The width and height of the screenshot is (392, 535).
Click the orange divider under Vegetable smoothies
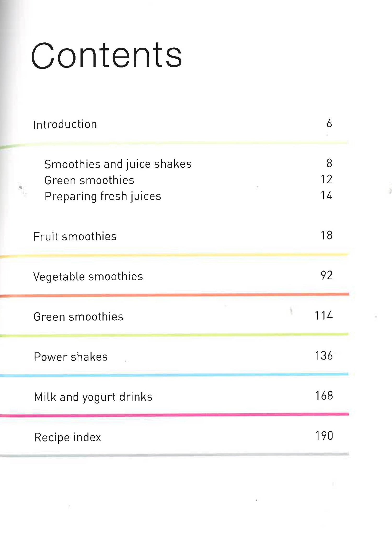(x=174, y=295)
